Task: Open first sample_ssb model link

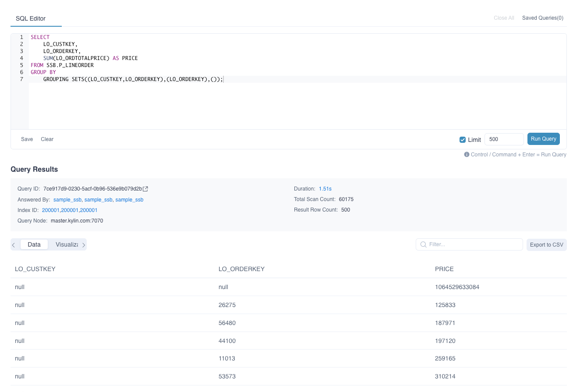Action: click(67, 200)
